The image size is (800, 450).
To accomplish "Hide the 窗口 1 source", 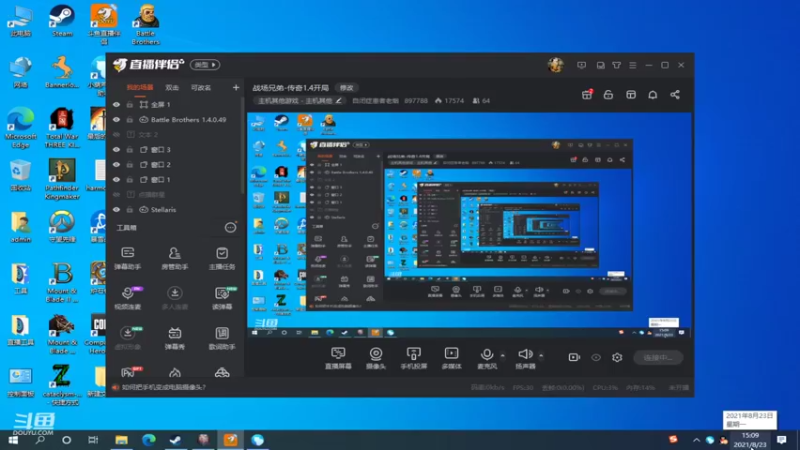I will [x=116, y=180].
